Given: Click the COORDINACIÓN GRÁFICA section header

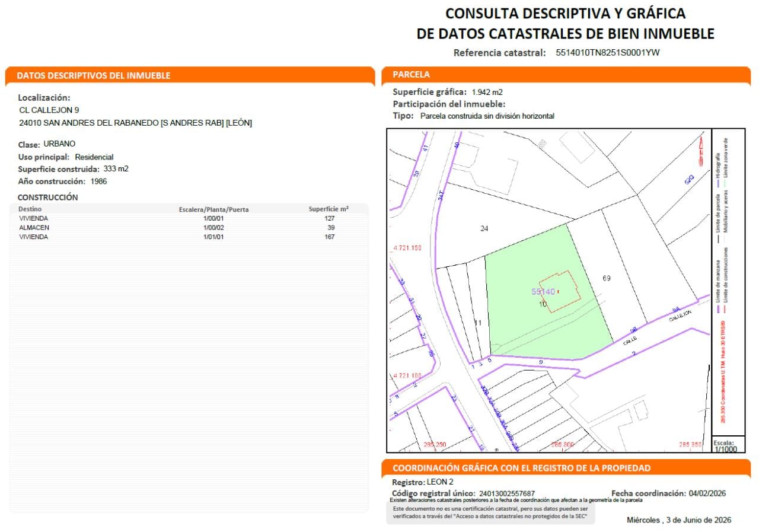Looking at the screenshot, I should click(522, 468).
